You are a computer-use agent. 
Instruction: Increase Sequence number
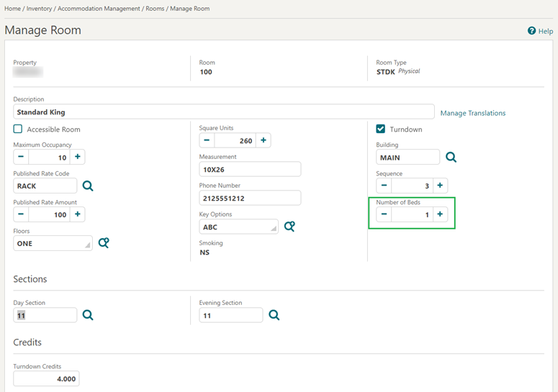click(440, 186)
